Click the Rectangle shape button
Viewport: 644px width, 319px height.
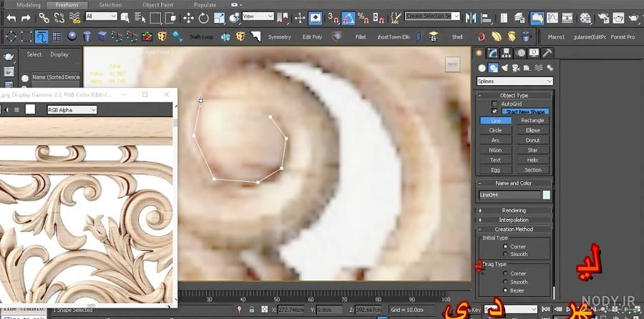pyautogui.click(x=532, y=120)
